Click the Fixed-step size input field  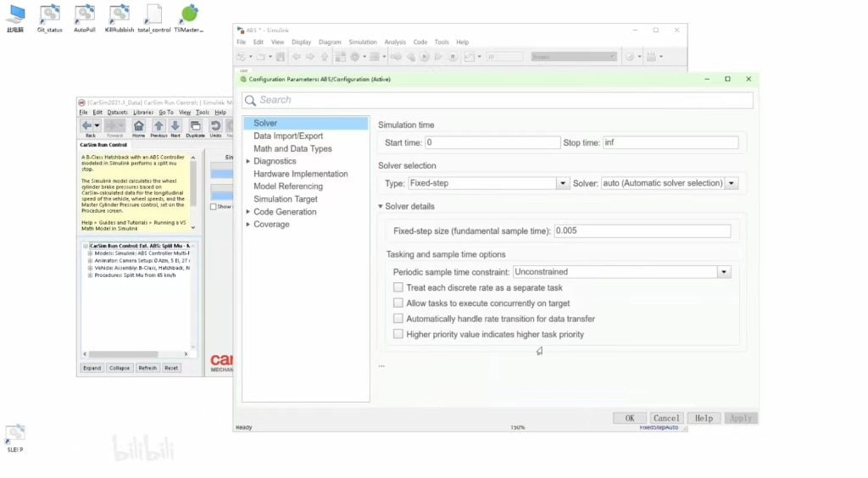[x=642, y=231]
